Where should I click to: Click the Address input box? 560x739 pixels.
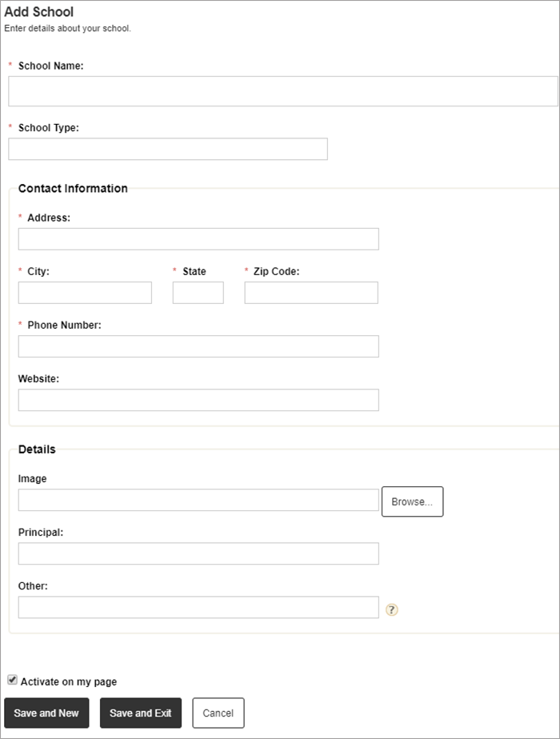tap(198, 238)
